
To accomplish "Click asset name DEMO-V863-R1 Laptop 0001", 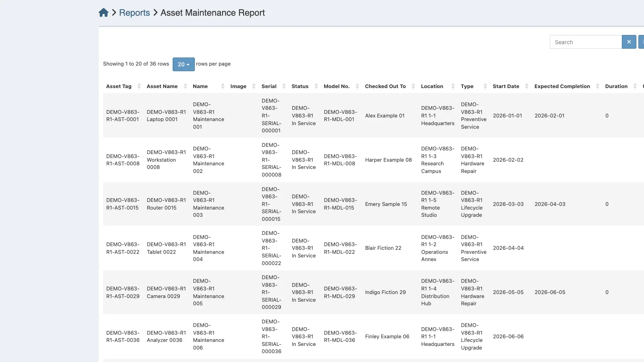I will tap(166, 116).
